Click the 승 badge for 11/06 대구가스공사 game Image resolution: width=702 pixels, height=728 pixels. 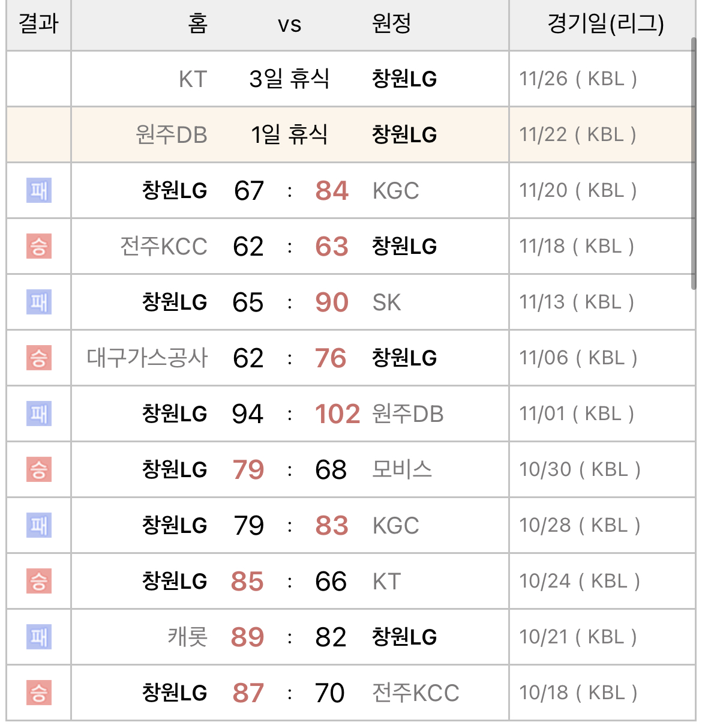coord(39,358)
